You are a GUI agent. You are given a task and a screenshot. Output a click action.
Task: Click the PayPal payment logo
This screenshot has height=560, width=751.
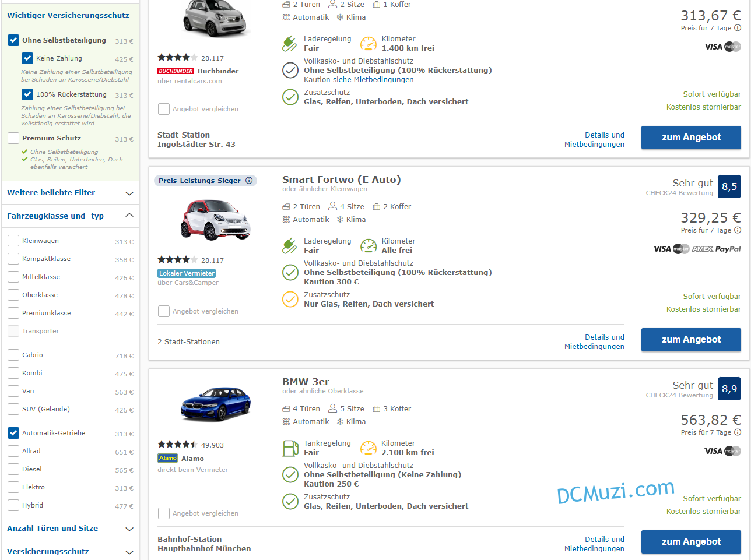click(728, 249)
